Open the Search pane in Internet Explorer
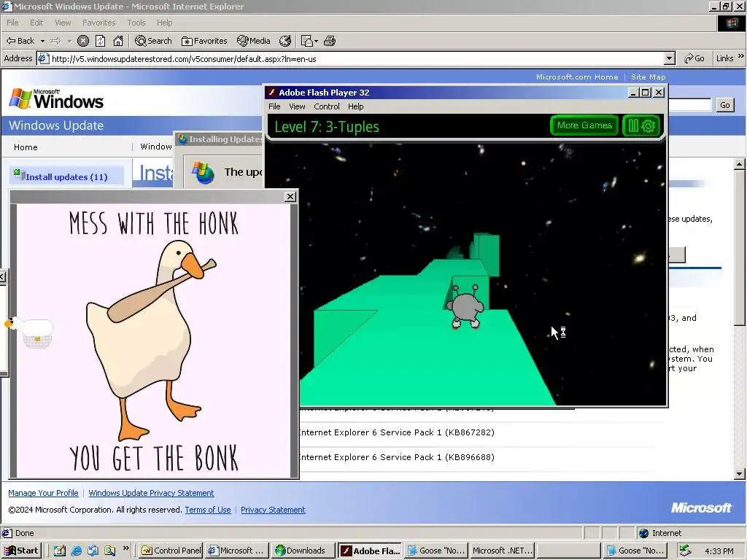747x560 pixels. (x=153, y=41)
